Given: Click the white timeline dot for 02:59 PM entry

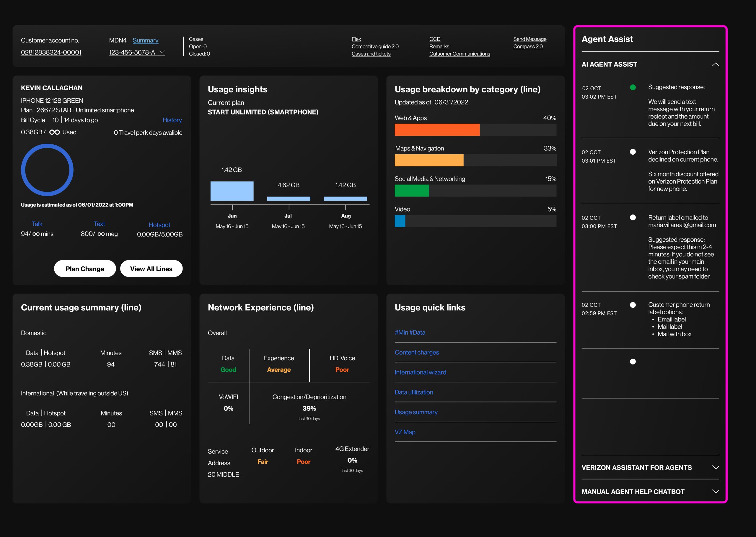Looking at the screenshot, I should [633, 305].
